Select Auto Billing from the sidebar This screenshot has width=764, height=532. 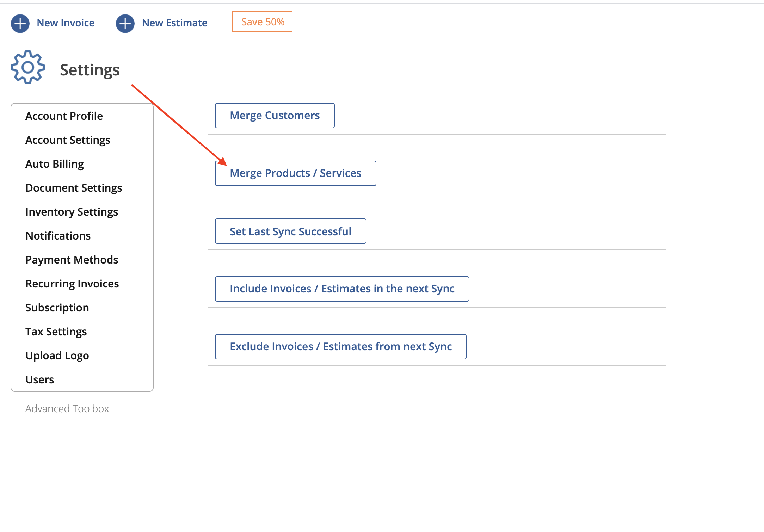tap(54, 163)
